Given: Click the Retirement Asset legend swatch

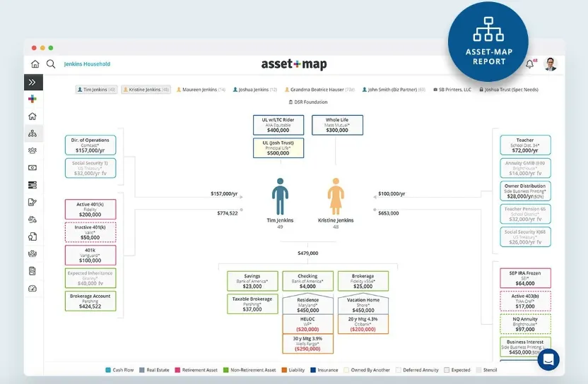Looking at the screenshot, I should pyautogui.click(x=178, y=370).
